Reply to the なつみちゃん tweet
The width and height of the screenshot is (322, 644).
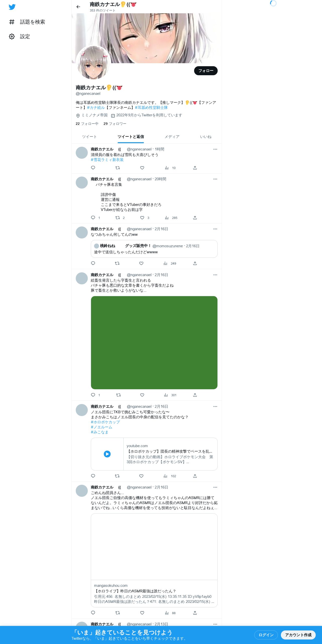pyautogui.click(x=93, y=263)
